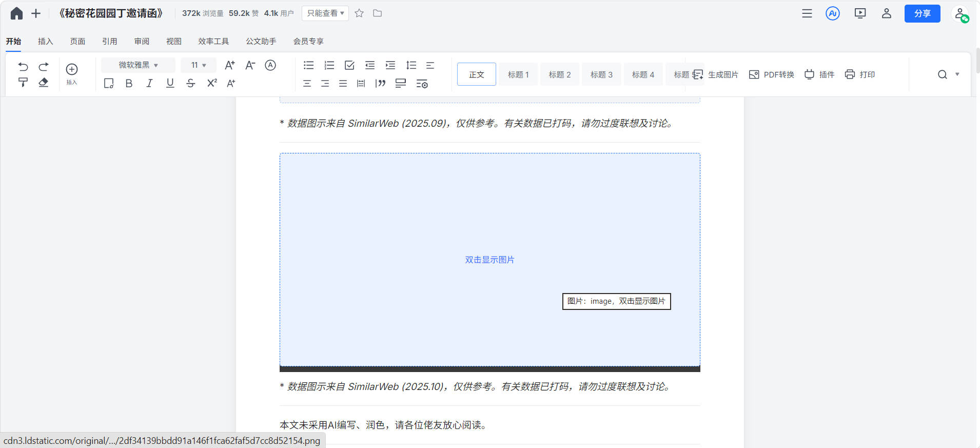Center align the text

tap(307, 84)
